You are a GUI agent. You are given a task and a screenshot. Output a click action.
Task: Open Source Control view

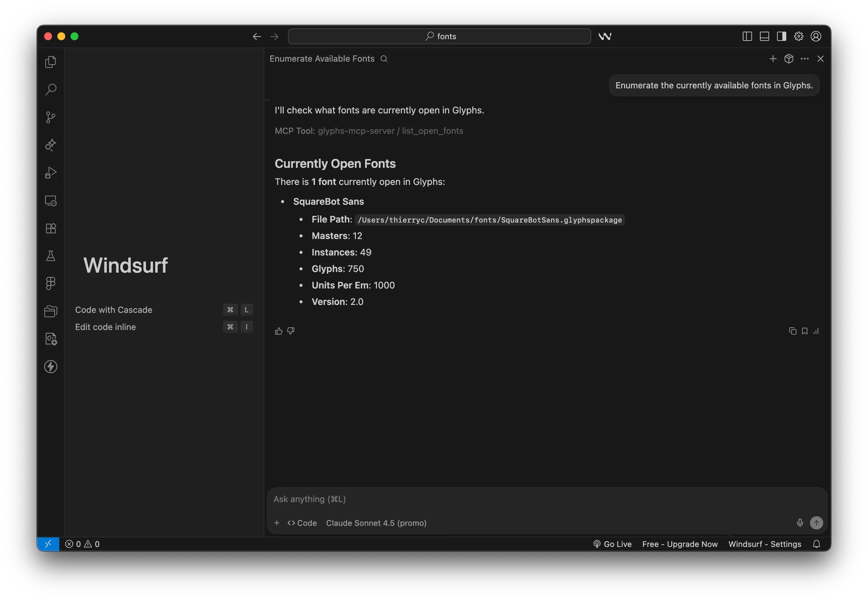50,117
